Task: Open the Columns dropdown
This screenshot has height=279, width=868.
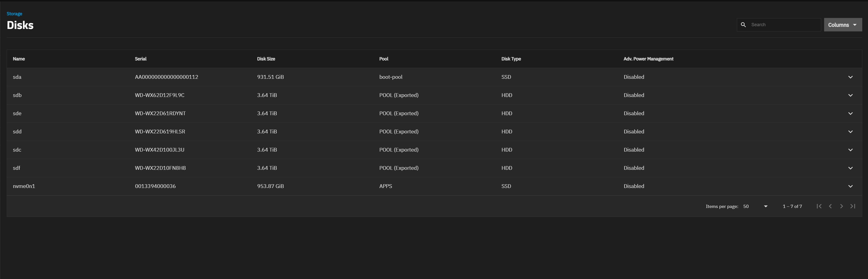Action: [842, 25]
